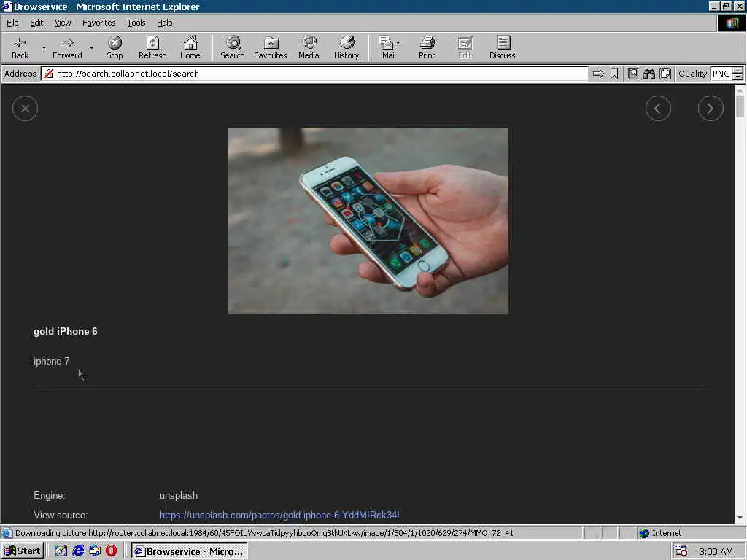Open the Edit menu
Image resolution: width=747 pixels, height=560 pixels.
click(36, 23)
